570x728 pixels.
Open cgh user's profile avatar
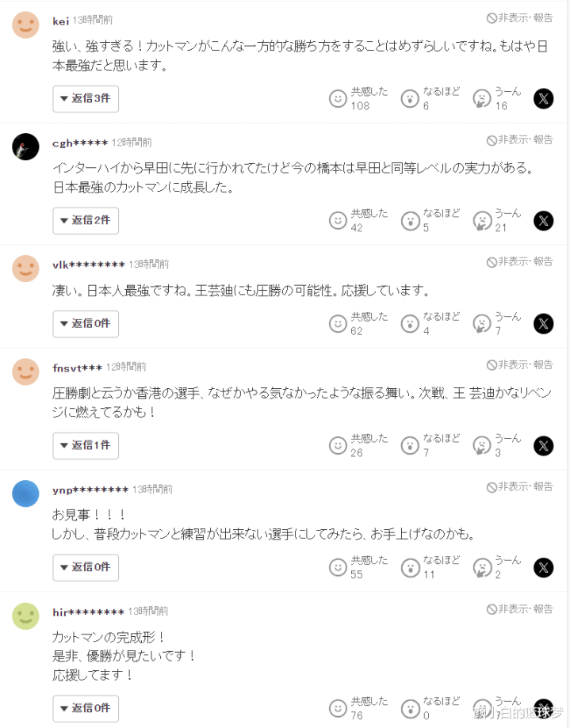(x=26, y=147)
